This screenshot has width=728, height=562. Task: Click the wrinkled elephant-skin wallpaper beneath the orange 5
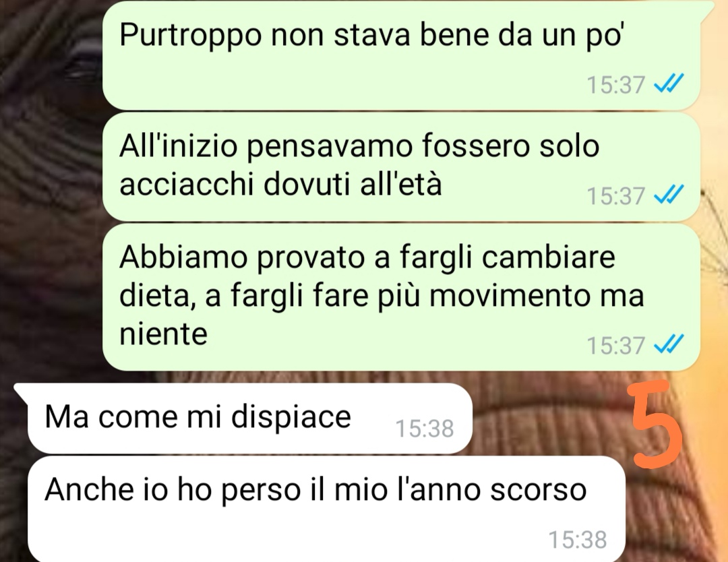669,511
